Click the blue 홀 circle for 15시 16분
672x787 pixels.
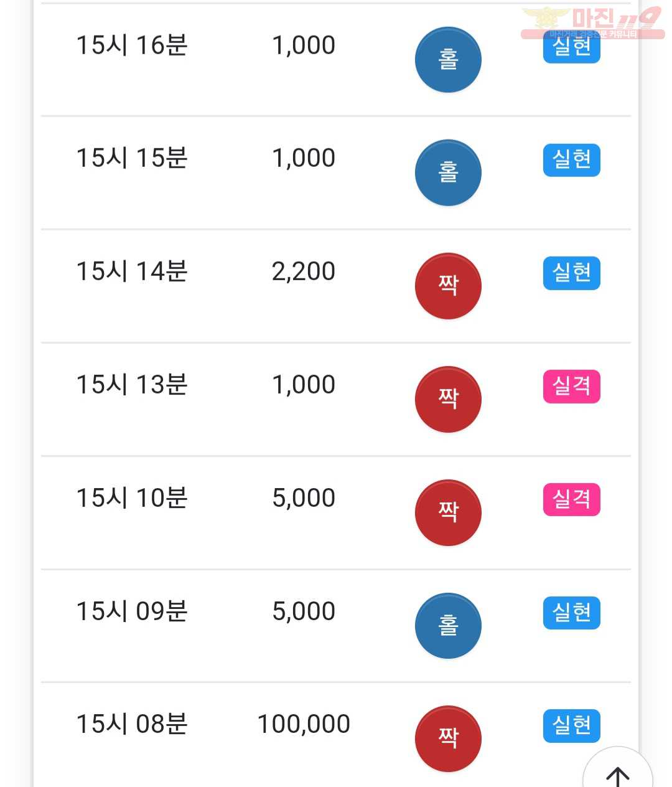coord(448,60)
